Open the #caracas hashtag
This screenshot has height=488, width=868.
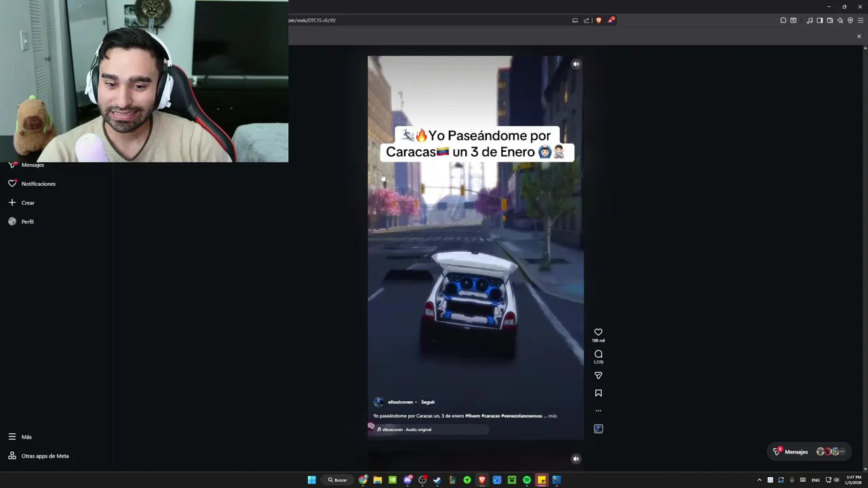(x=491, y=416)
